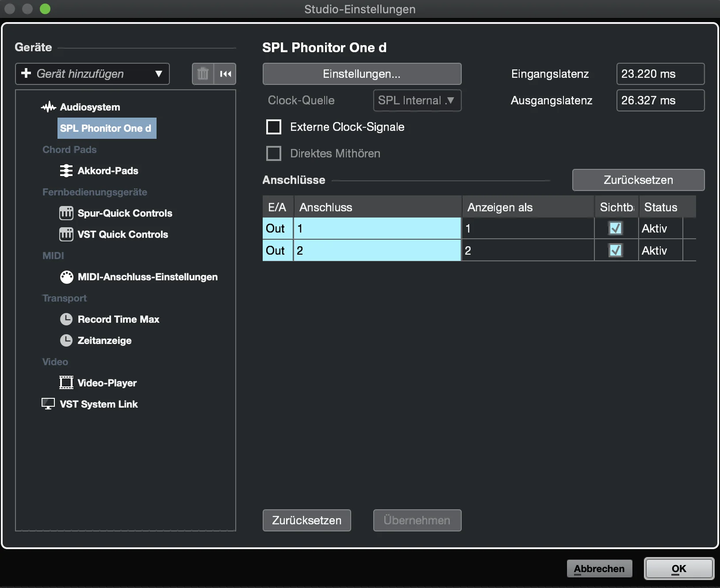Click the Aktiv status for Out 2
Viewport: 720px width, 588px height.
661,250
